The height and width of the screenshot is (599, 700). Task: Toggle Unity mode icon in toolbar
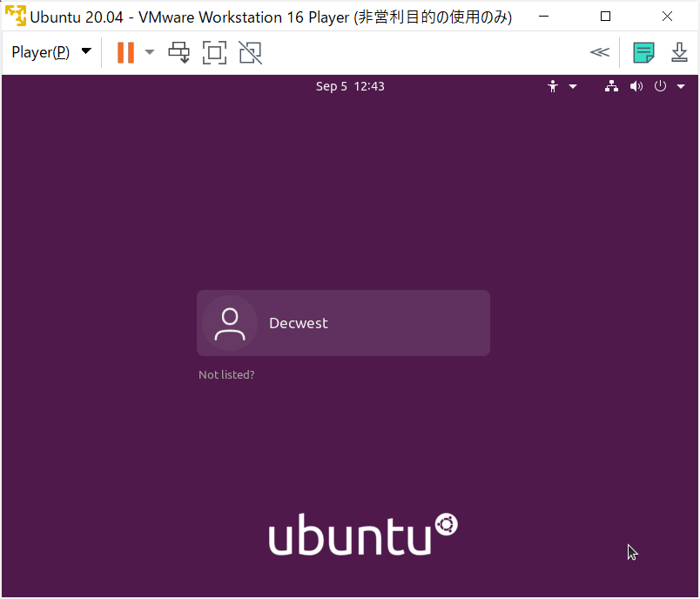point(251,52)
